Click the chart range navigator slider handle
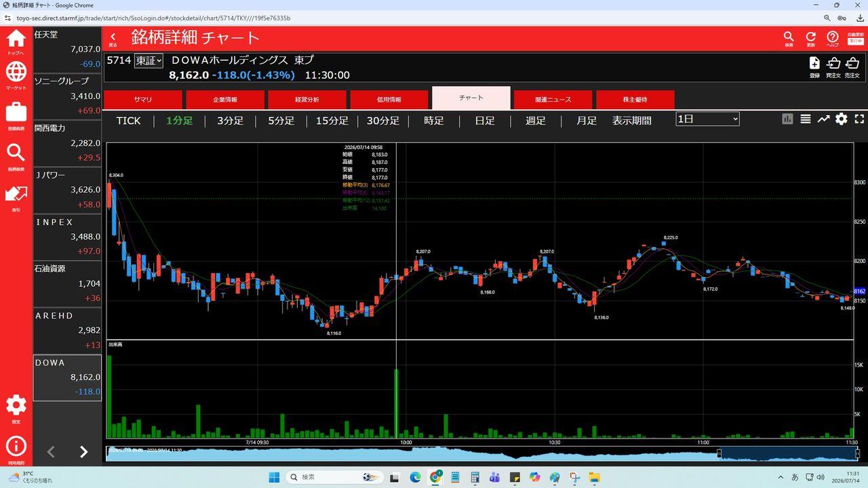The width and height of the screenshot is (868, 488). 719,453
